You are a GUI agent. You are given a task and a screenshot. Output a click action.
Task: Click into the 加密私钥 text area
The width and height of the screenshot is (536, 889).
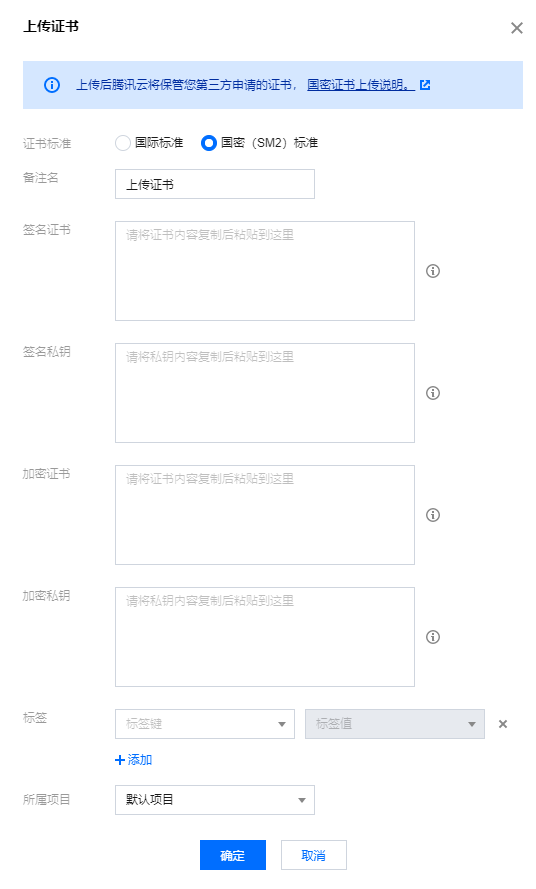point(265,637)
